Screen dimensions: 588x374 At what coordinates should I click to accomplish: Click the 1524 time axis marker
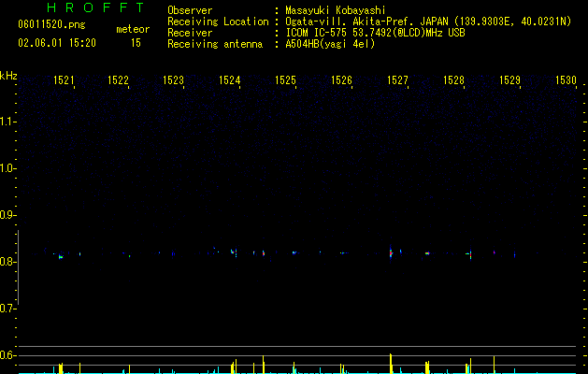[230, 80]
